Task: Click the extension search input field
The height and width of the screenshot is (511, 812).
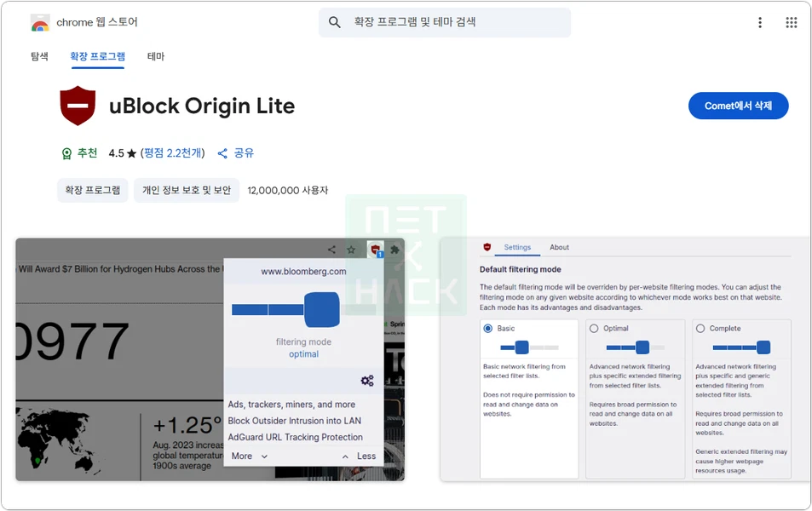Action: 456,22
